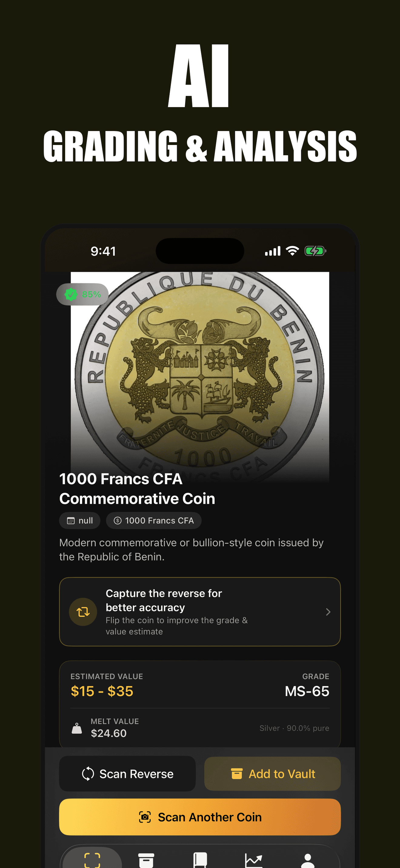The height and width of the screenshot is (868, 400).
Task: Tap the battery charging status icon
Action: (x=315, y=251)
